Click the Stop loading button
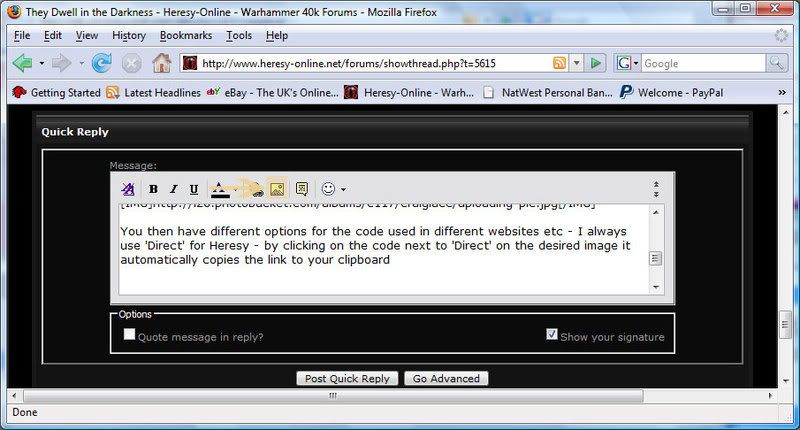 pyautogui.click(x=131, y=63)
